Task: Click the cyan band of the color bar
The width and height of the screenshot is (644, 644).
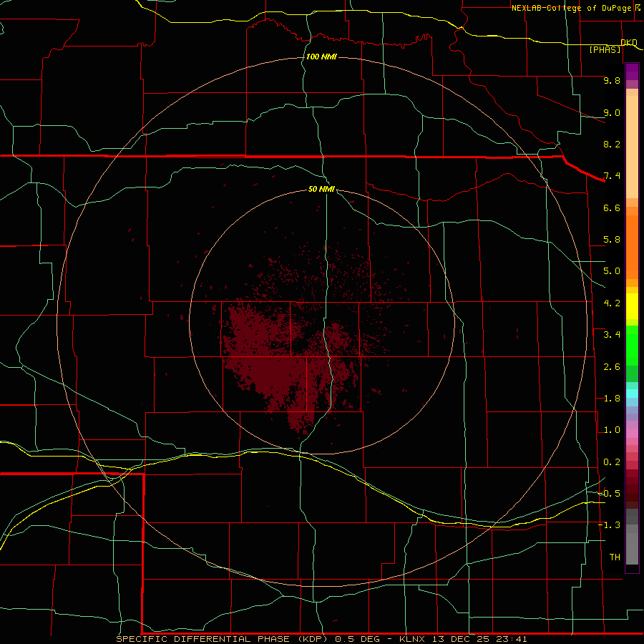Action: click(632, 394)
